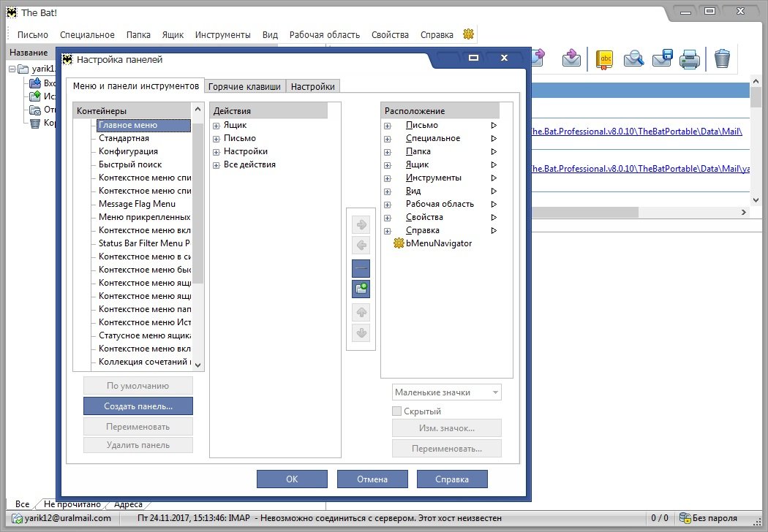This screenshot has width=768, height=532.
Task: Open the Маленькие значки dropdown
Action: pyautogui.click(x=447, y=392)
